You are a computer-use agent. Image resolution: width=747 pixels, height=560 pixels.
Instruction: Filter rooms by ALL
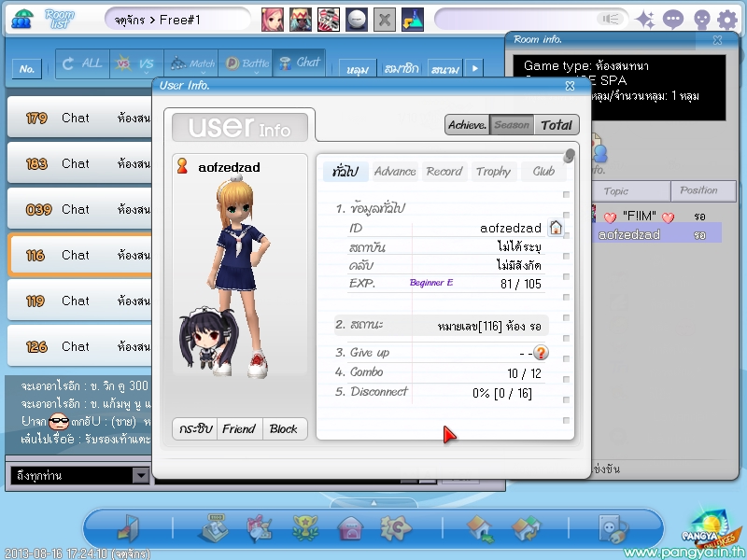[x=82, y=63]
